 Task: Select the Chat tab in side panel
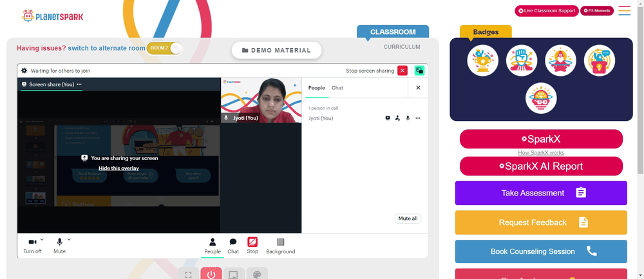337,87
